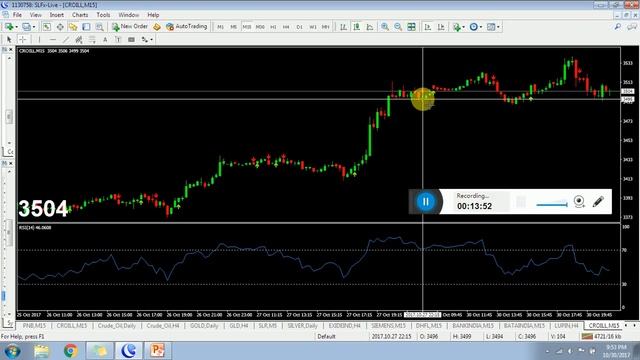This screenshot has height=360, width=640.
Task: Toggle the AutoTrading button
Action: 187,27
